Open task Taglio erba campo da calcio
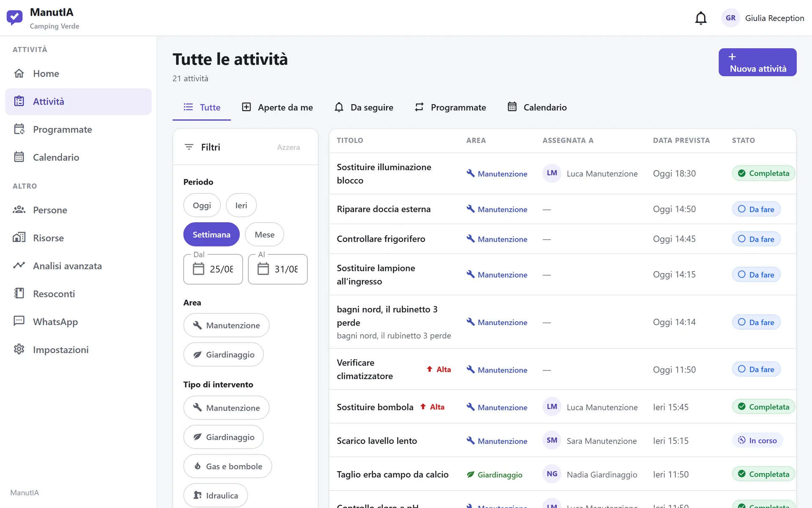The width and height of the screenshot is (812, 508). click(x=392, y=475)
